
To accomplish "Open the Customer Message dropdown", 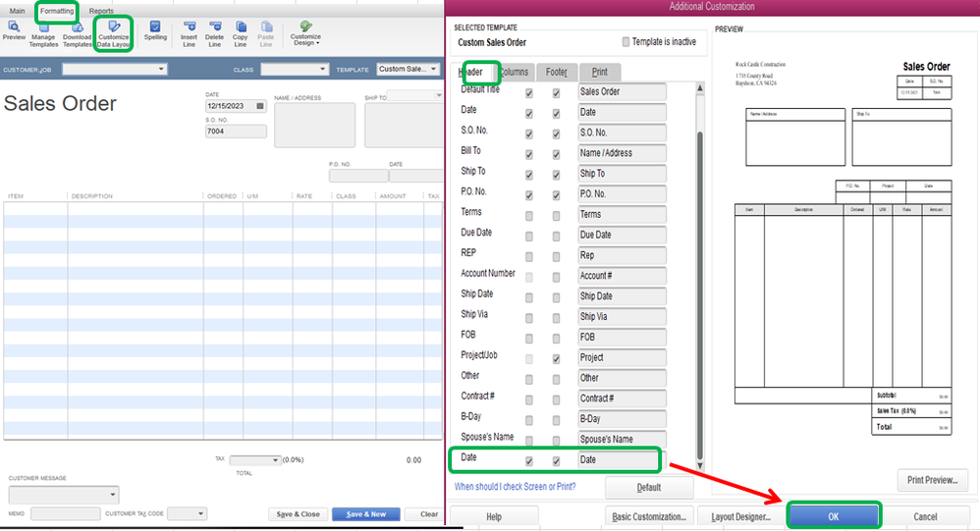I will point(64,495).
